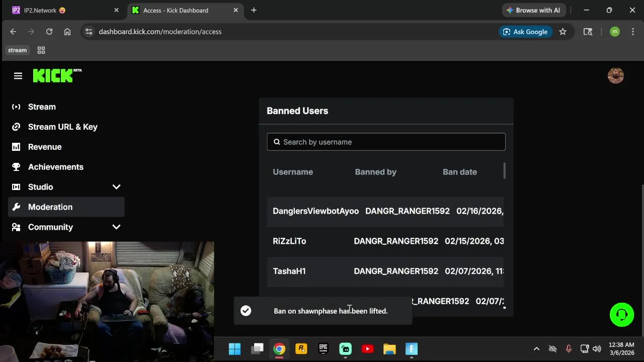This screenshot has height=362, width=644.
Task: Close the Kick Dashboard tab
Action: [235, 10]
